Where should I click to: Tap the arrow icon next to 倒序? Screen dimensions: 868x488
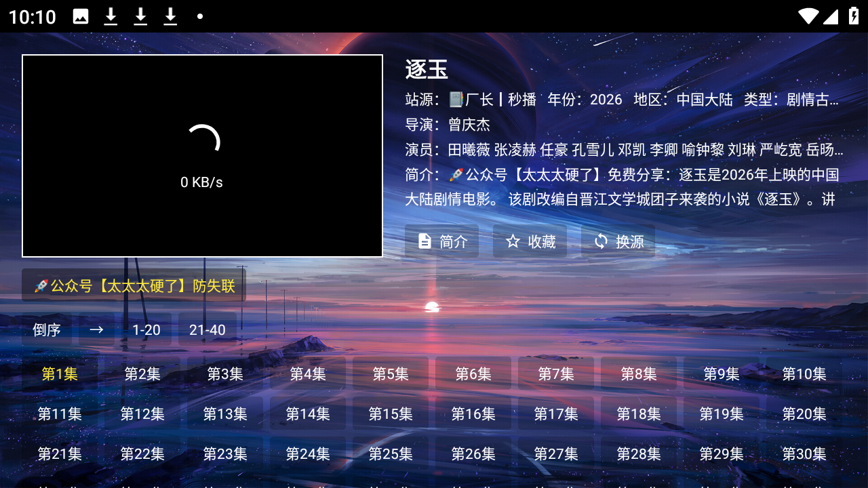click(x=96, y=329)
